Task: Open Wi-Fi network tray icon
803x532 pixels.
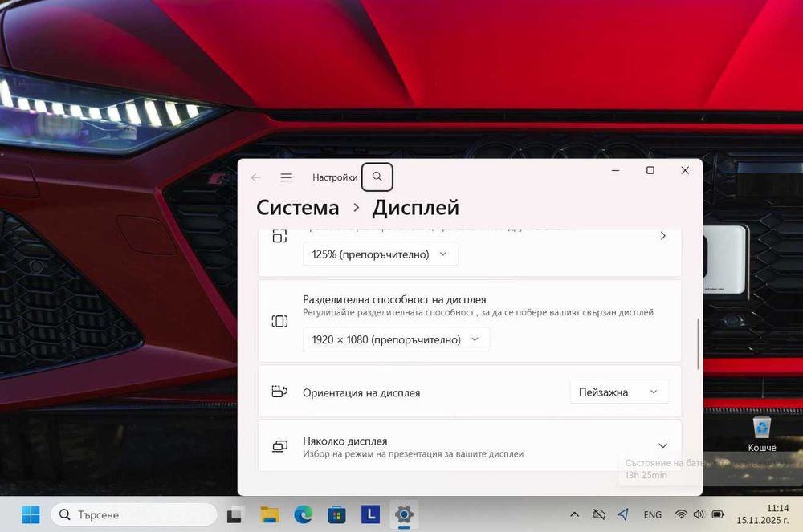Action: [x=681, y=514]
